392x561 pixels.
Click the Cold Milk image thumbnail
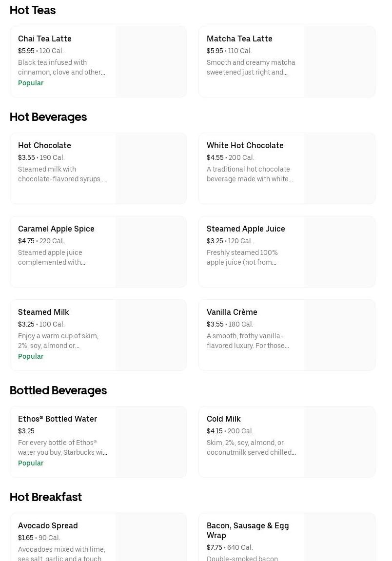pyautogui.click(x=339, y=442)
